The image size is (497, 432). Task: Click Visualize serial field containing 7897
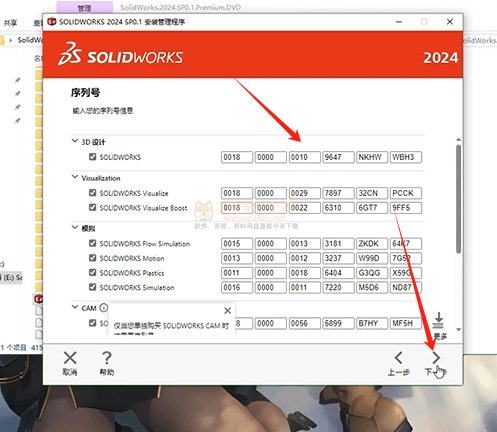[x=338, y=193]
